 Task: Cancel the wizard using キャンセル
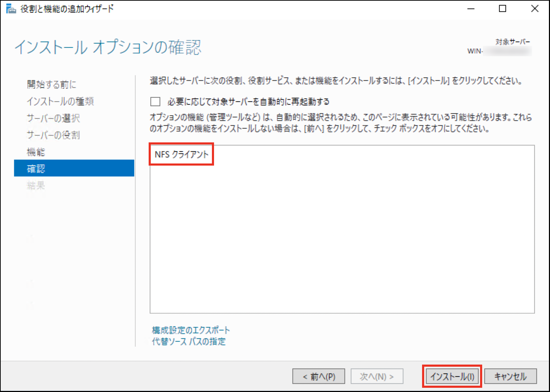point(510,377)
